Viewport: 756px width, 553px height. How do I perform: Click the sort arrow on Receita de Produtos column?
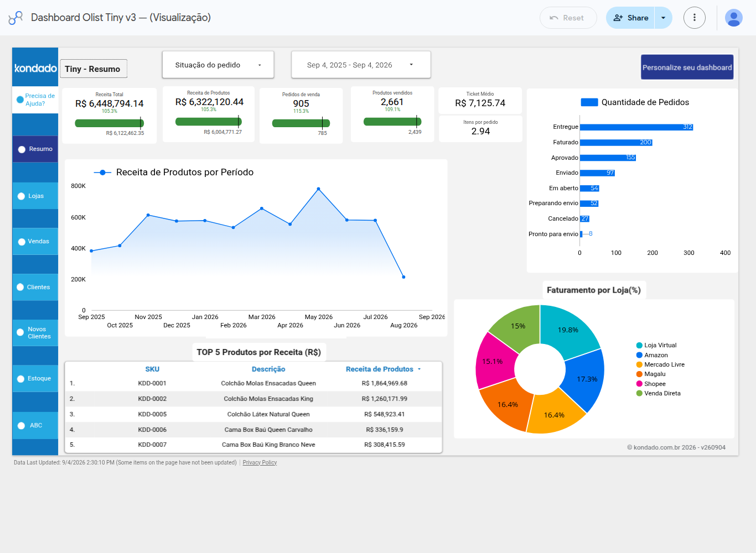(420, 369)
